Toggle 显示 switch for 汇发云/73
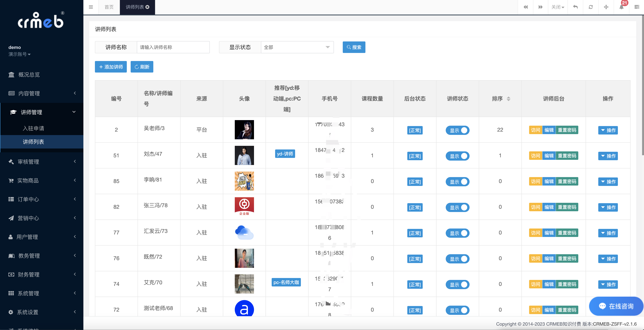 (x=457, y=233)
